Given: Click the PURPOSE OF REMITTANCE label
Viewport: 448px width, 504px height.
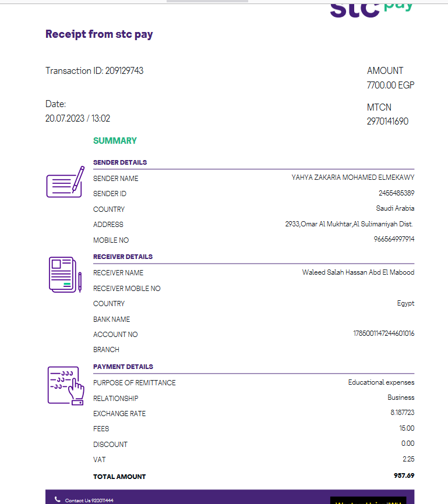Looking at the screenshot, I should click(135, 383).
